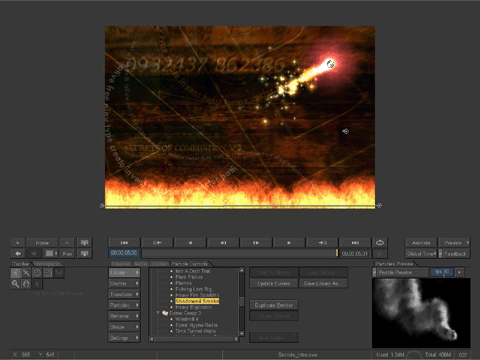This screenshot has height=360, width=480.
Task: Select the Time Tunnel Walls emitter
Action: [x=195, y=331]
